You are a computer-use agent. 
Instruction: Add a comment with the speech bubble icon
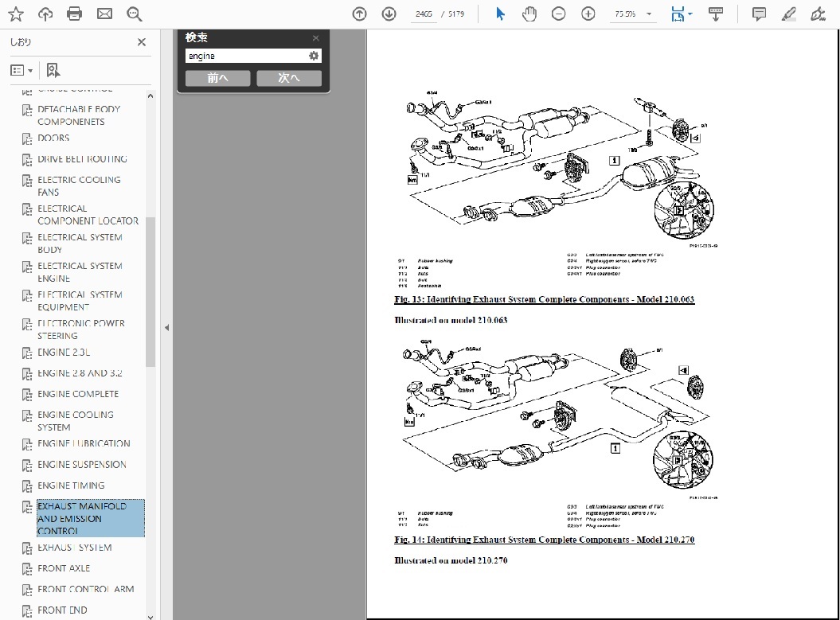click(x=759, y=14)
